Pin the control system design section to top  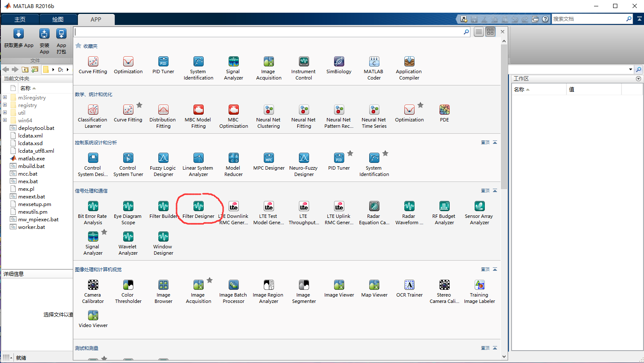click(485, 143)
